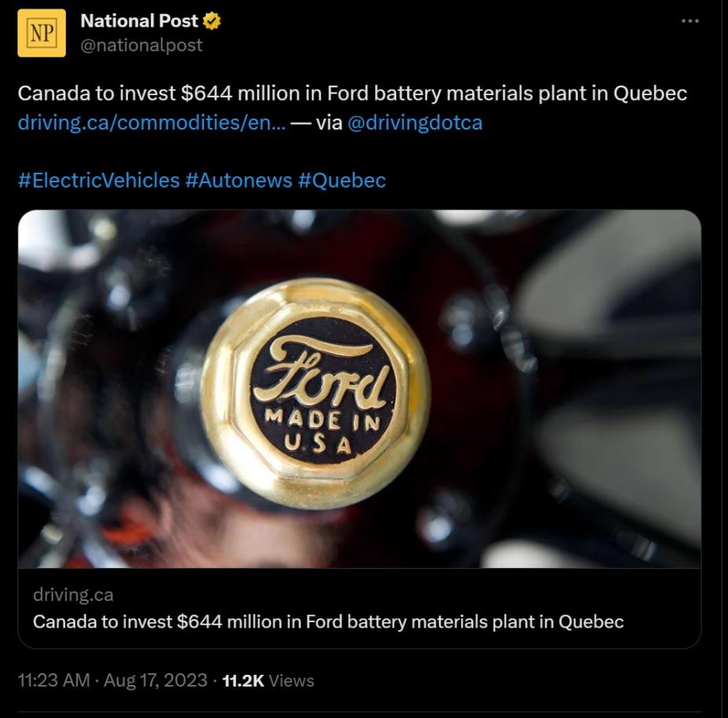728x718 pixels.
Task: Click the 11.2K view count number
Action: pos(243,680)
